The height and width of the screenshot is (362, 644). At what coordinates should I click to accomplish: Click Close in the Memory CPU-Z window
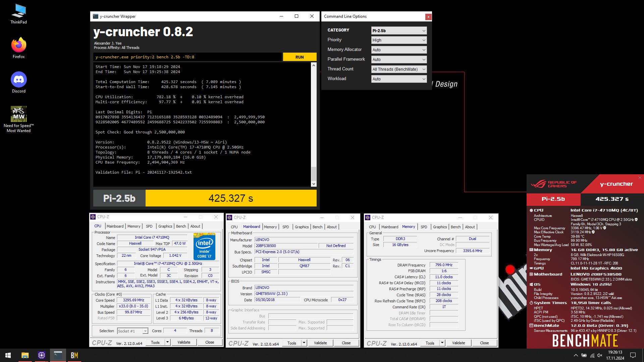(x=484, y=343)
